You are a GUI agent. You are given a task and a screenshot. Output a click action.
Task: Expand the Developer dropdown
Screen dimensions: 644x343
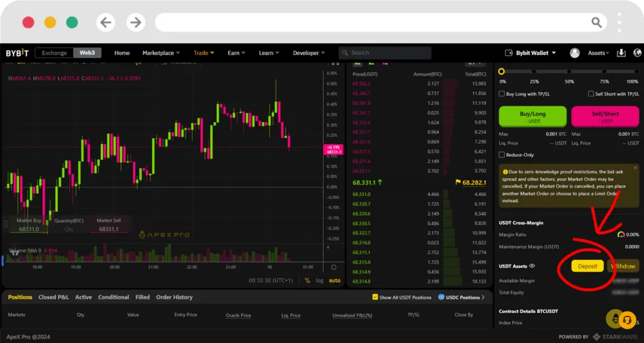(308, 53)
